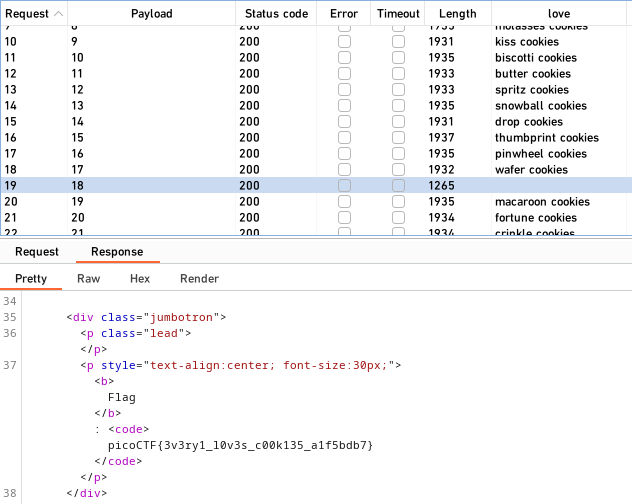Select the 'biscotti cookies' row
The height and width of the screenshot is (504, 632).
(316, 58)
